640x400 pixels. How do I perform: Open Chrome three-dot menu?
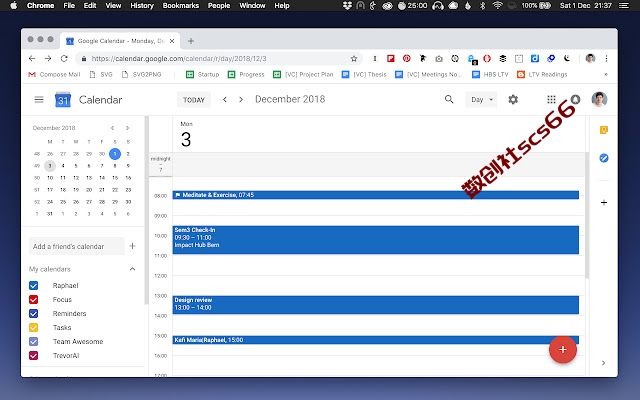(607, 59)
